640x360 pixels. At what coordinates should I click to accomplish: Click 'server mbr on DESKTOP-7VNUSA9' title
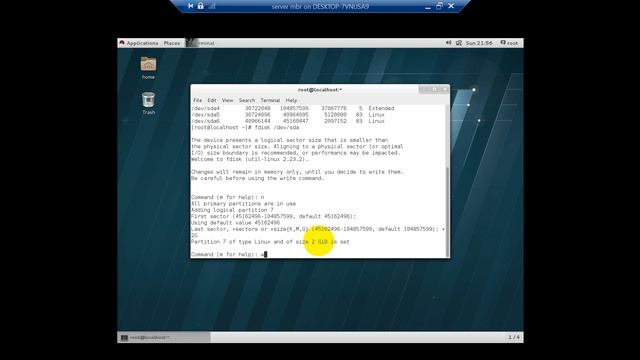coord(320,7)
